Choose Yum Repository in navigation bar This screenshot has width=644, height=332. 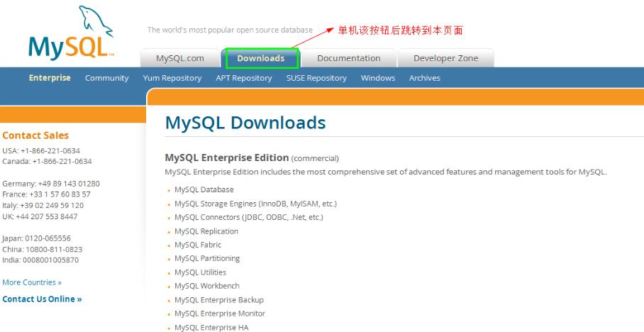point(172,78)
